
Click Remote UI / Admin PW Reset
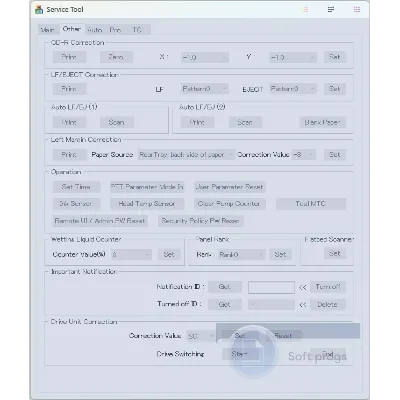point(100,221)
